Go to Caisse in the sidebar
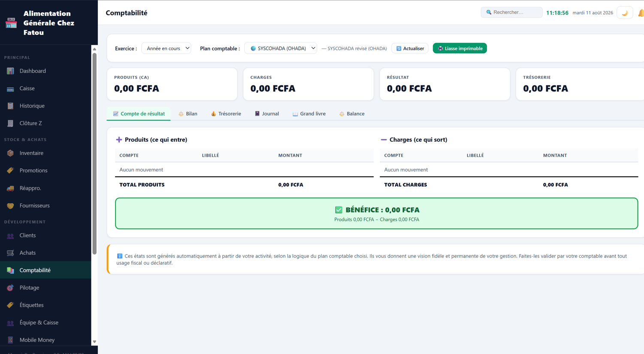Viewport: 644px width, 354px height. pos(46,88)
